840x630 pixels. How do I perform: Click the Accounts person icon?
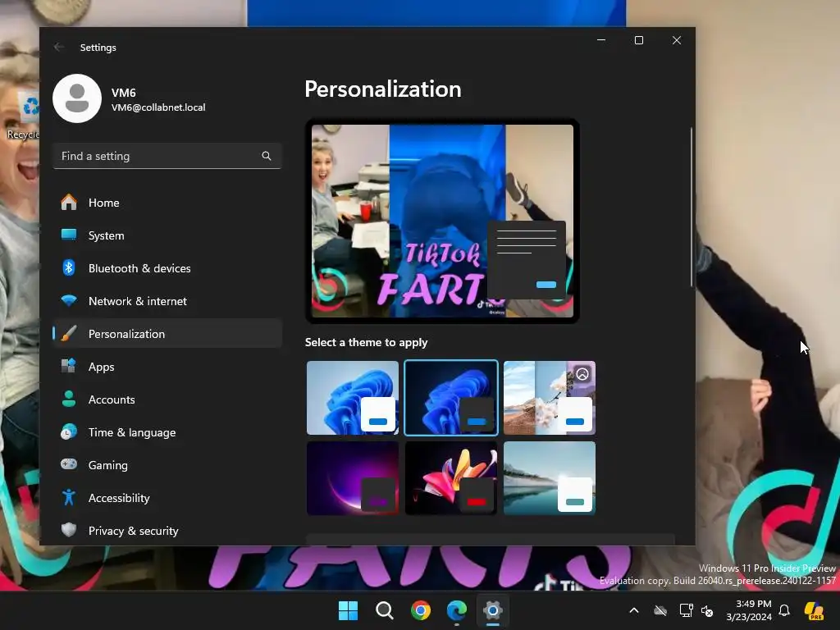pyautogui.click(x=69, y=399)
